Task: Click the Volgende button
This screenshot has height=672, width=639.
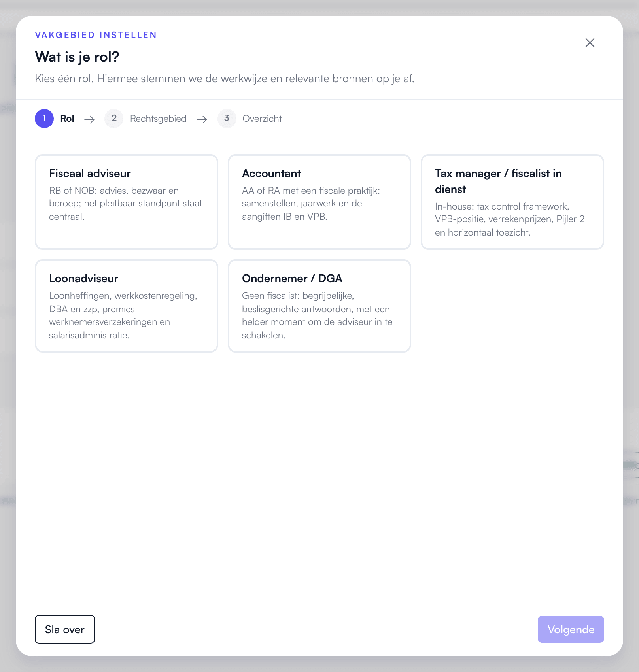Action: pos(571,629)
